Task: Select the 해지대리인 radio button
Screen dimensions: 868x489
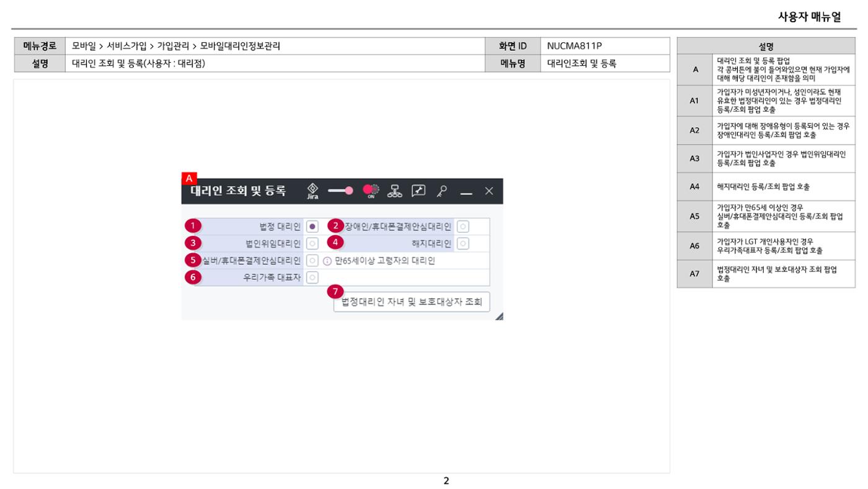Action: [463, 243]
